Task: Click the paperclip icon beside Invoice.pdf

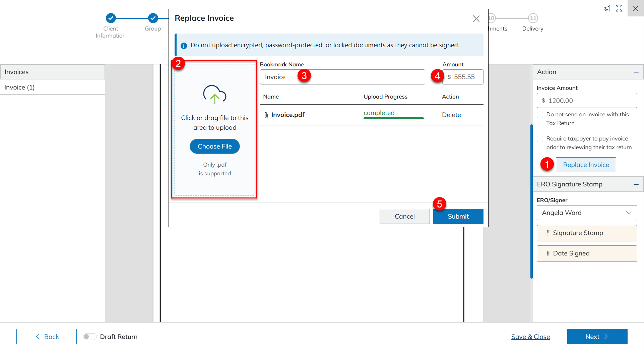Action: click(x=266, y=115)
